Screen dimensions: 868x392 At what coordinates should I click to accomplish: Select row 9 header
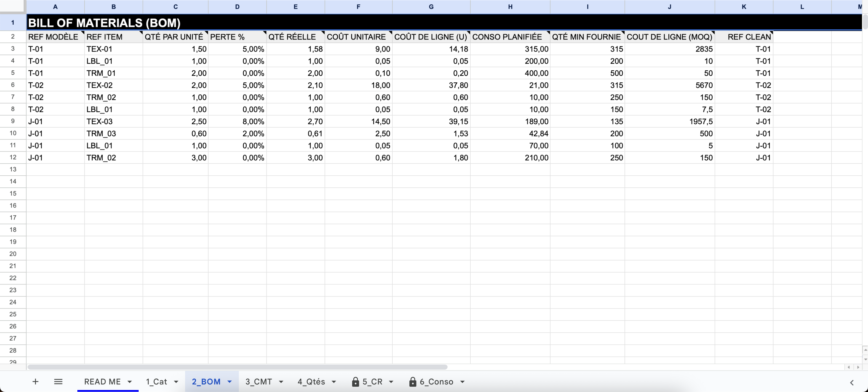click(13, 121)
